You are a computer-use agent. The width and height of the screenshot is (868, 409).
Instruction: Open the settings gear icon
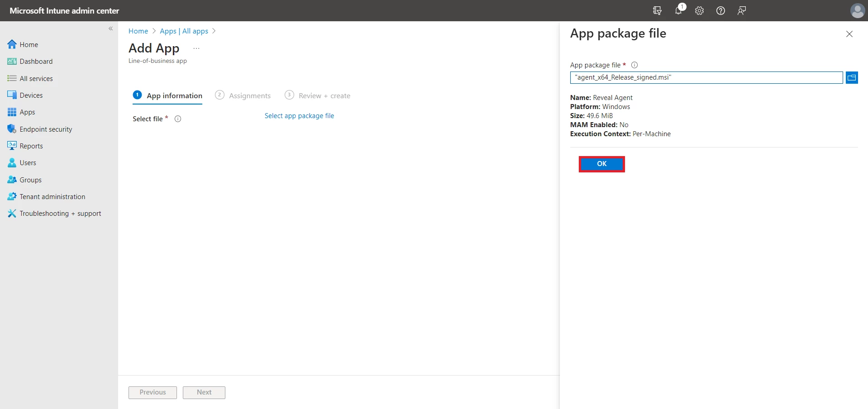(x=700, y=10)
